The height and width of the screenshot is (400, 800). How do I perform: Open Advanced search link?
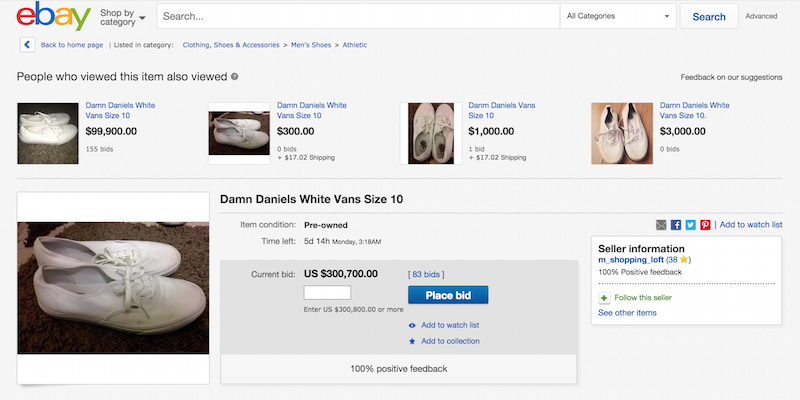tap(760, 16)
